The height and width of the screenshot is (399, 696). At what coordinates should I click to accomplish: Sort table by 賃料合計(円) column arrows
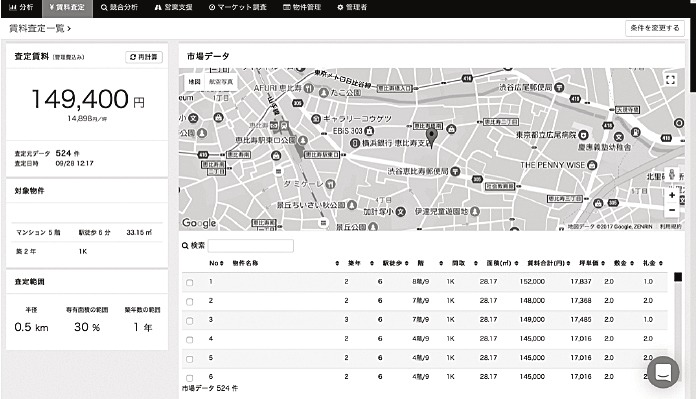pyautogui.click(x=568, y=263)
